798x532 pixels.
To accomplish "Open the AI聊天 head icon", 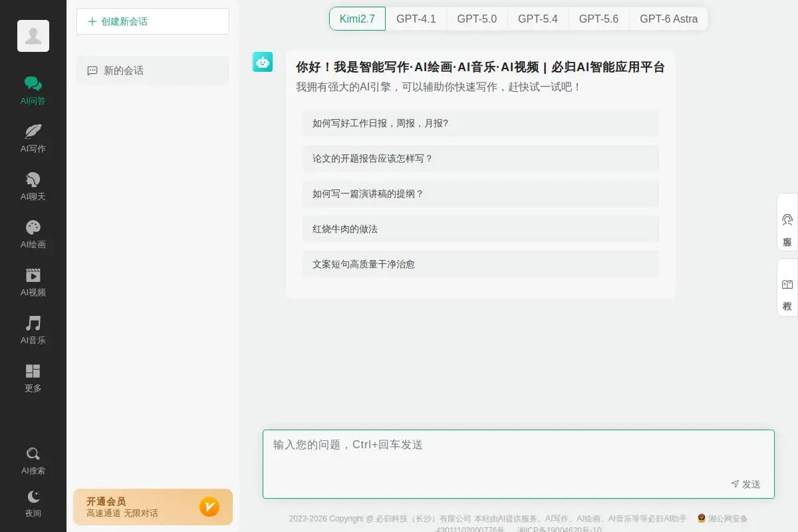I will [33, 180].
